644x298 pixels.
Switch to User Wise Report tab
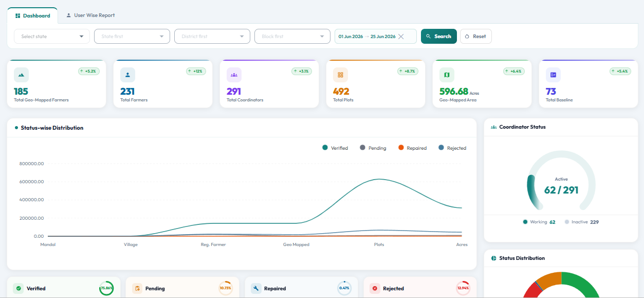point(90,15)
